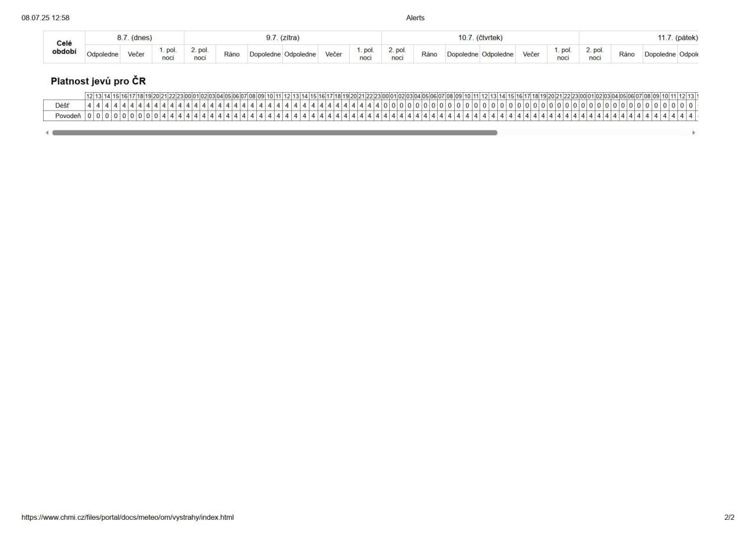
Task: Click the left scroll arrow of the table
Action: (x=47, y=133)
